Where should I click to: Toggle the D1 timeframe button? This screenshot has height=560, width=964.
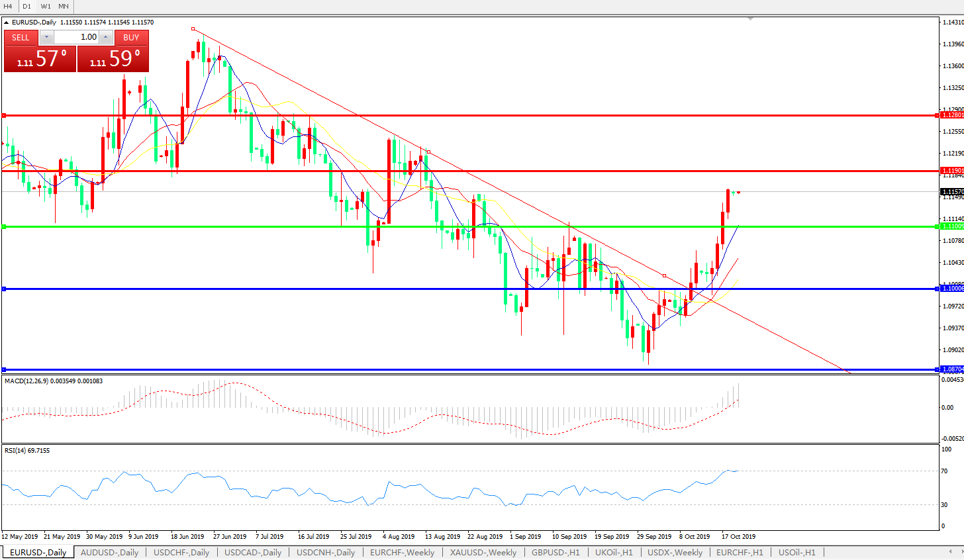click(26, 6)
